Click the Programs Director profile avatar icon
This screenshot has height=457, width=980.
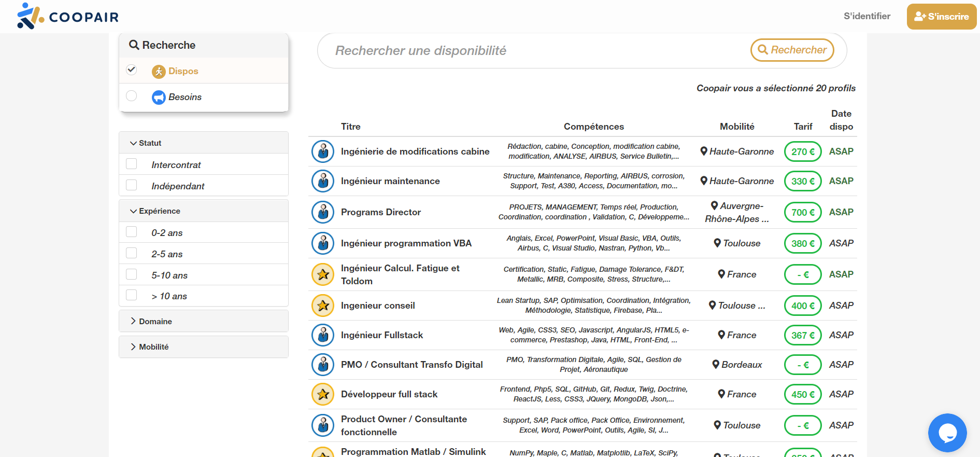click(323, 212)
